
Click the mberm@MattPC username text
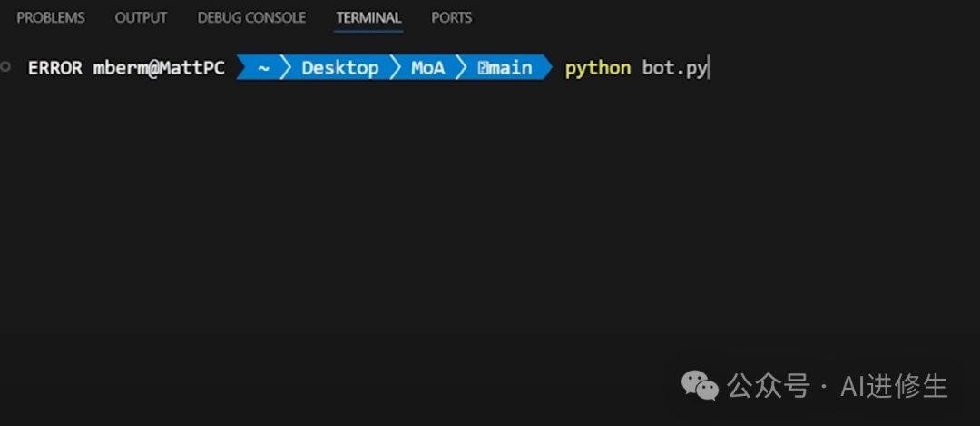pyautogui.click(x=159, y=68)
